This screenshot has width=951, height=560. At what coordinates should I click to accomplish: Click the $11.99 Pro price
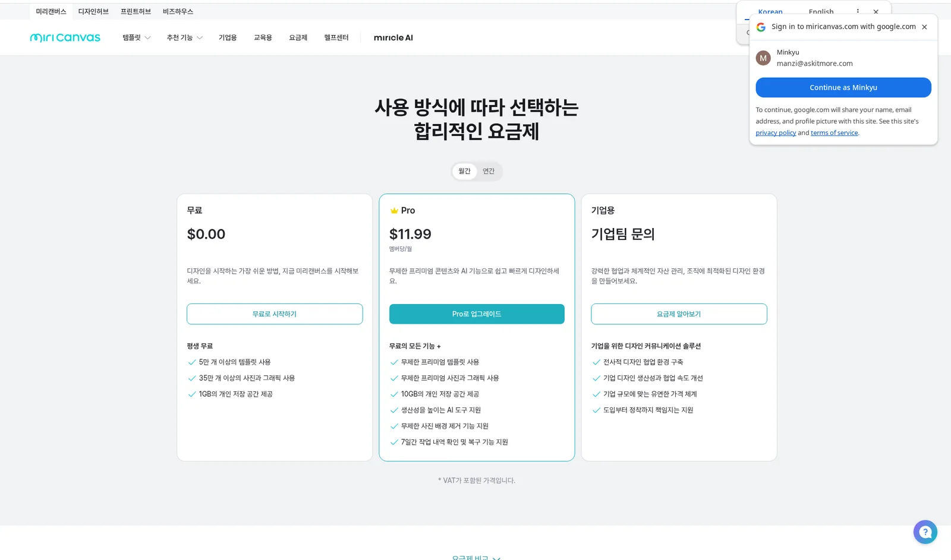pos(410,234)
